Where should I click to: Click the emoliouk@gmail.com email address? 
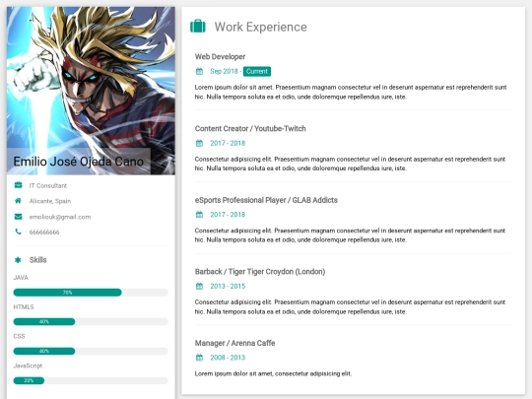[x=60, y=217]
